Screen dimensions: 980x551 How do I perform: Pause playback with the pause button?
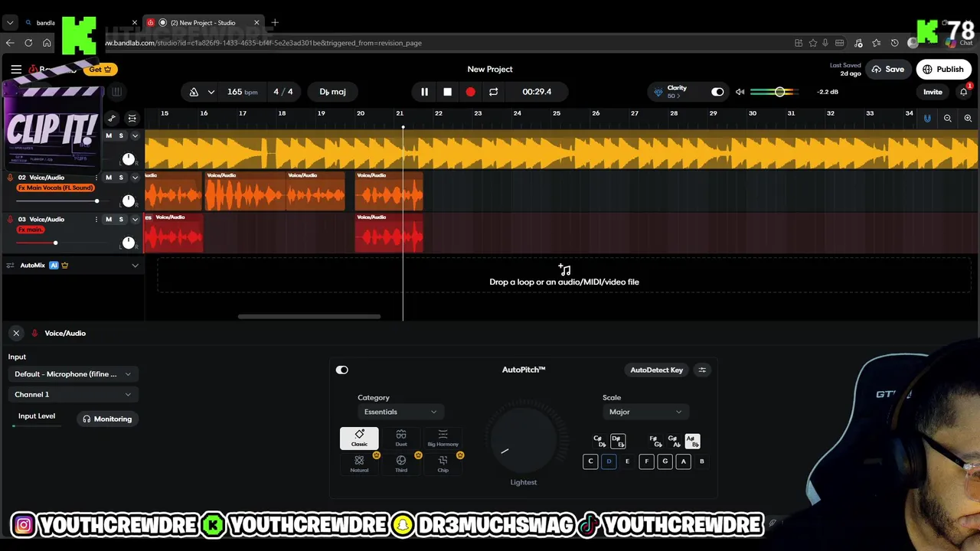(x=424, y=92)
